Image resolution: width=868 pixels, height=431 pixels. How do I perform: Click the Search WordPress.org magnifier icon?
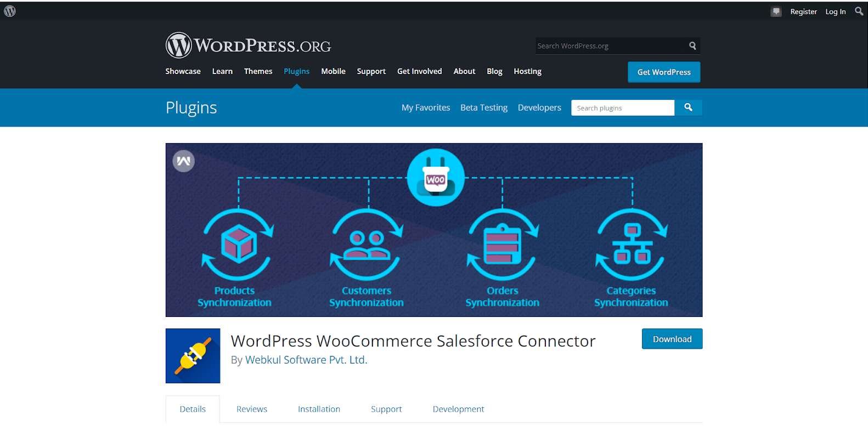point(692,46)
